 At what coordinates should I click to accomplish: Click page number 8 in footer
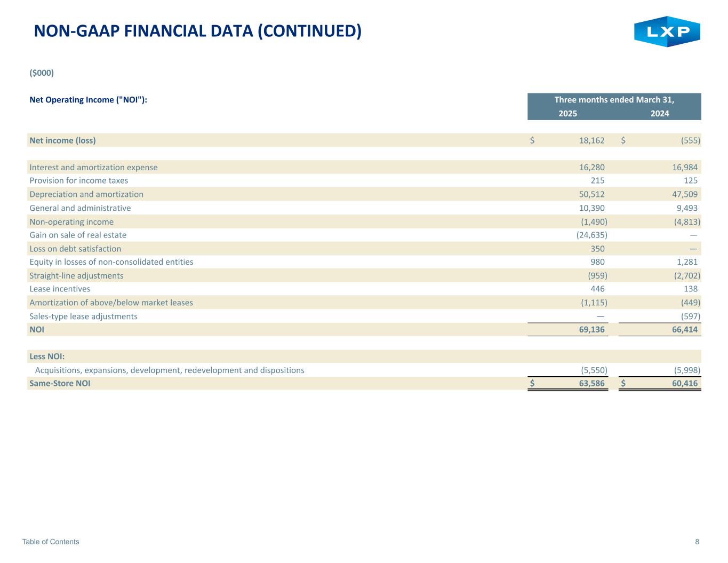click(697, 542)
